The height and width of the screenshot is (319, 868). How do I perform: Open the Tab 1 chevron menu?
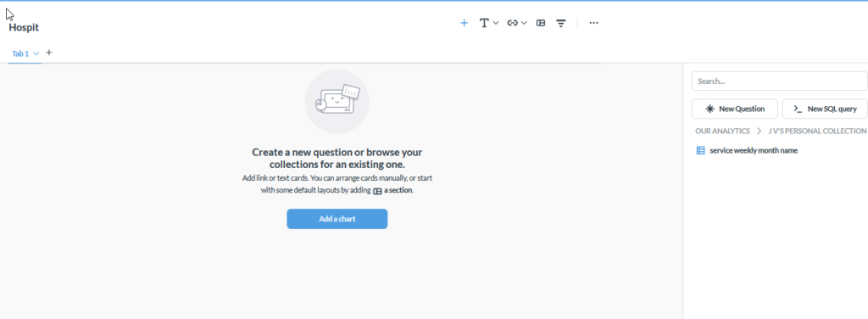click(x=36, y=53)
